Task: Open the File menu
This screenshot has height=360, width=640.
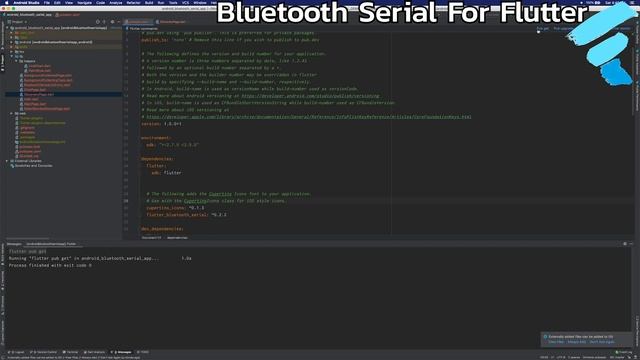Action: click(x=47, y=2)
